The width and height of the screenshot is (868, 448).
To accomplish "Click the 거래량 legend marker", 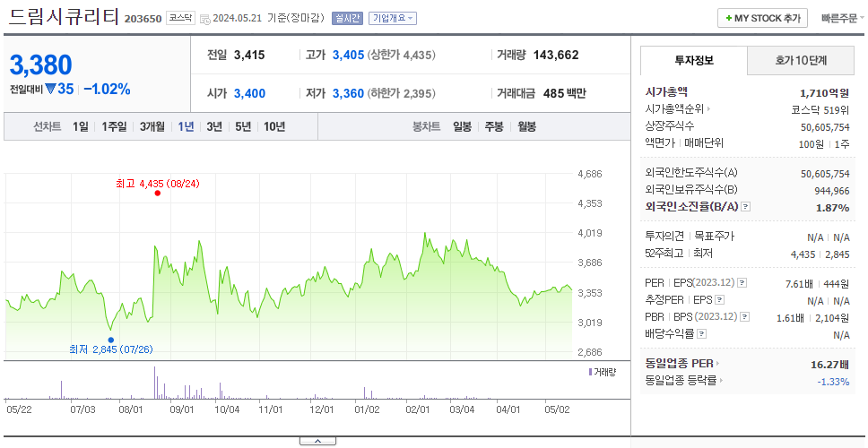I will click(x=590, y=372).
